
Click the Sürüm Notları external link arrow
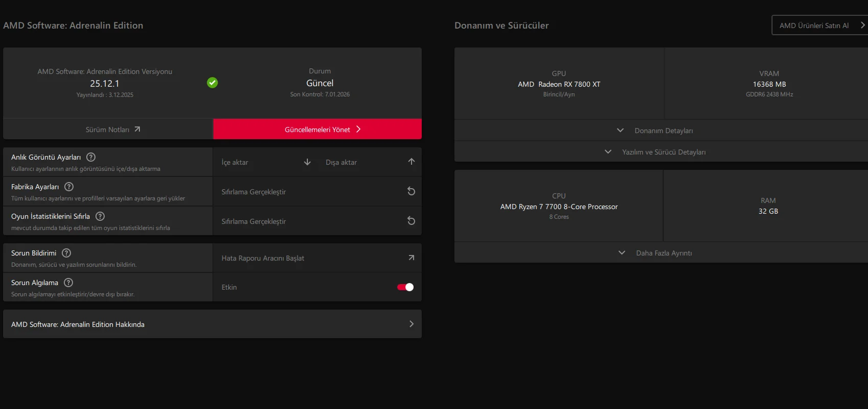pos(137,130)
